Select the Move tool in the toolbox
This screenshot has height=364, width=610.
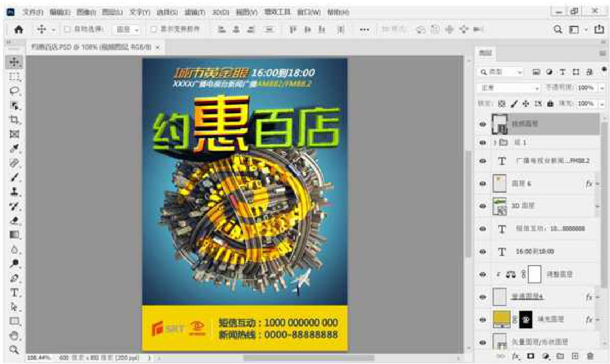coord(14,62)
